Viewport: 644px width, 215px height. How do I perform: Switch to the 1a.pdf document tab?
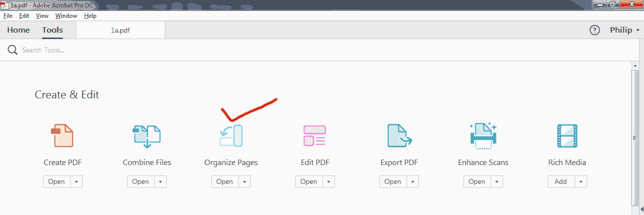point(121,30)
